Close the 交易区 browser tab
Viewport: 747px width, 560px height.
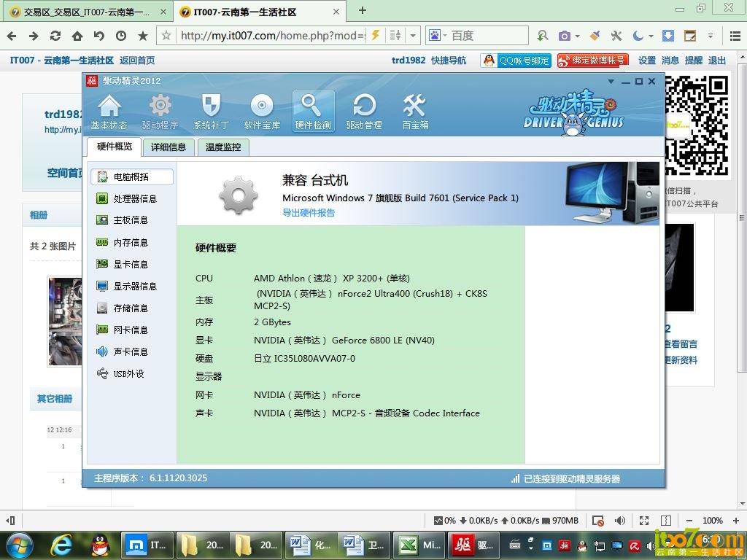click(x=163, y=12)
